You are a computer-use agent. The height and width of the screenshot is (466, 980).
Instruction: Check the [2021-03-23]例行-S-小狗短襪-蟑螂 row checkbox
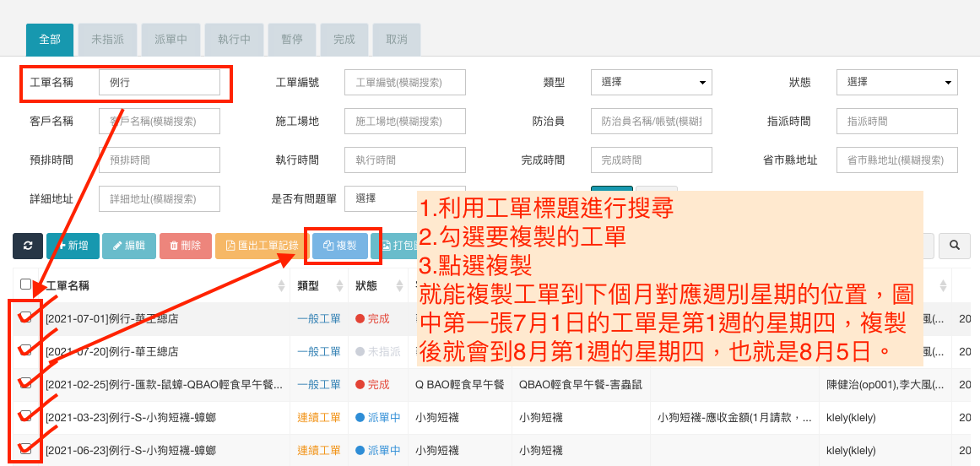coord(25,415)
